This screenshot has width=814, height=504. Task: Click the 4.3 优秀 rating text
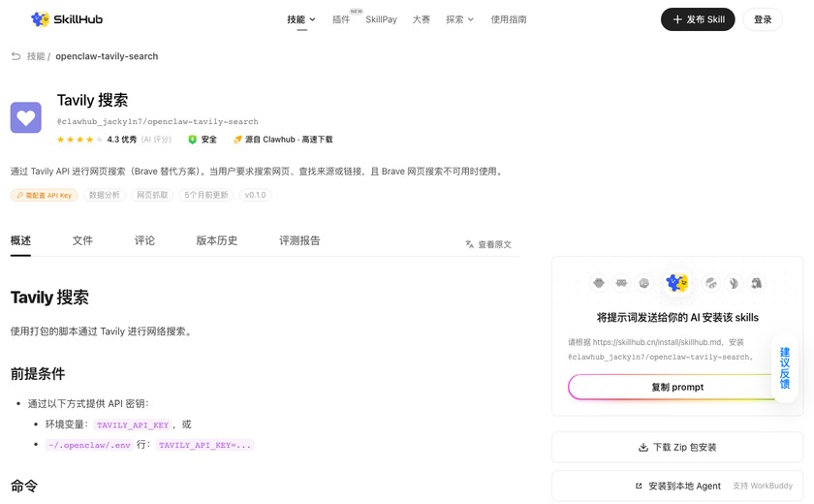(122, 140)
